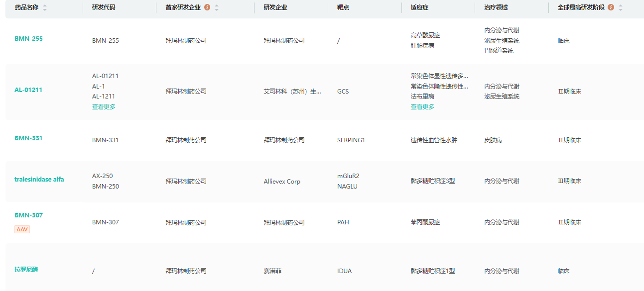644x291 pixels.
Task: Select the 遗传性血管性水肿 indication cell
Action: 434,140
